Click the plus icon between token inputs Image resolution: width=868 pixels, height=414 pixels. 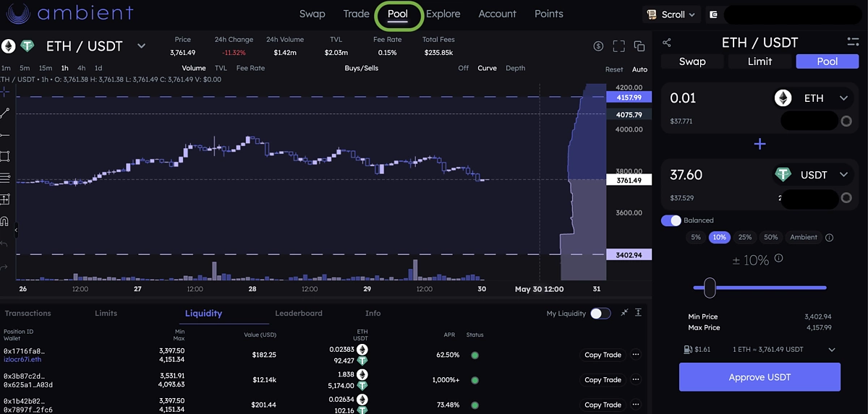759,145
